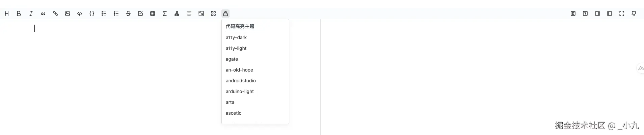Toggle fullscreen mode icon
Viewport: 644px width, 135px height.
[622, 13]
